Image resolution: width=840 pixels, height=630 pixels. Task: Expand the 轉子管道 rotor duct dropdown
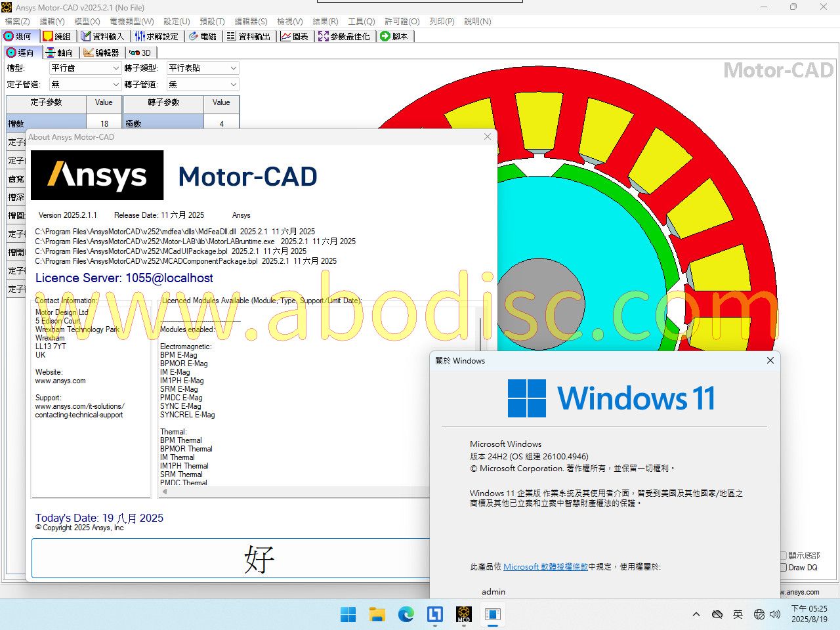202,85
